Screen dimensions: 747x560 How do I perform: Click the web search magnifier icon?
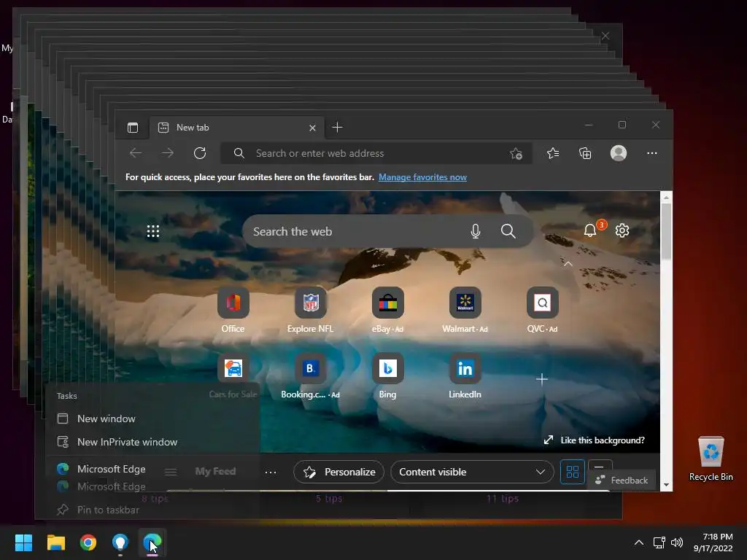[508, 231]
